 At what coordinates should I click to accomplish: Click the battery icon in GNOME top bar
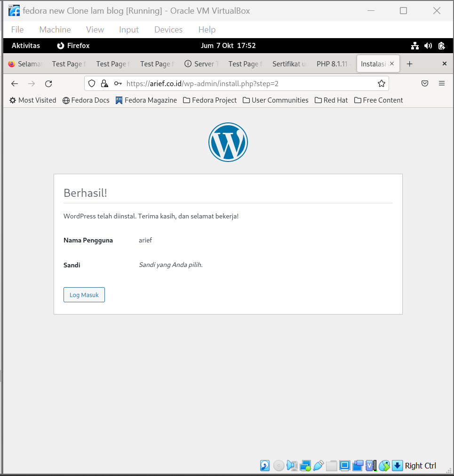click(442, 46)
